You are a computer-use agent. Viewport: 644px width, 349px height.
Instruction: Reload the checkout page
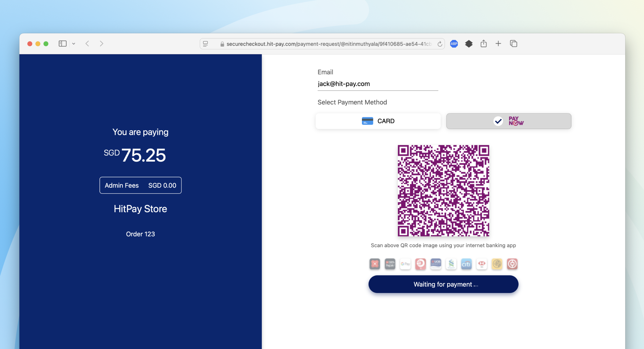click(x=440, y=44)
